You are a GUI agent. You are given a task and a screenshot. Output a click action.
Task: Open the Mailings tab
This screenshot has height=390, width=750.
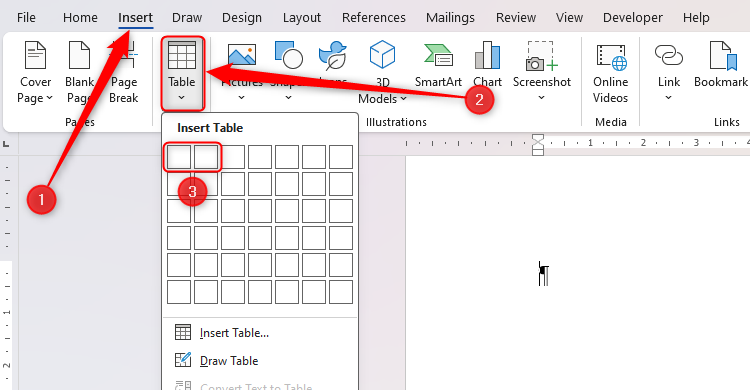point(451,18)
